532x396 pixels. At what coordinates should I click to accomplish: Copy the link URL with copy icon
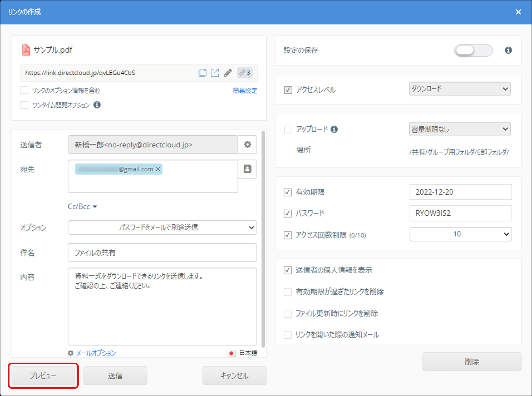point(202,73)
